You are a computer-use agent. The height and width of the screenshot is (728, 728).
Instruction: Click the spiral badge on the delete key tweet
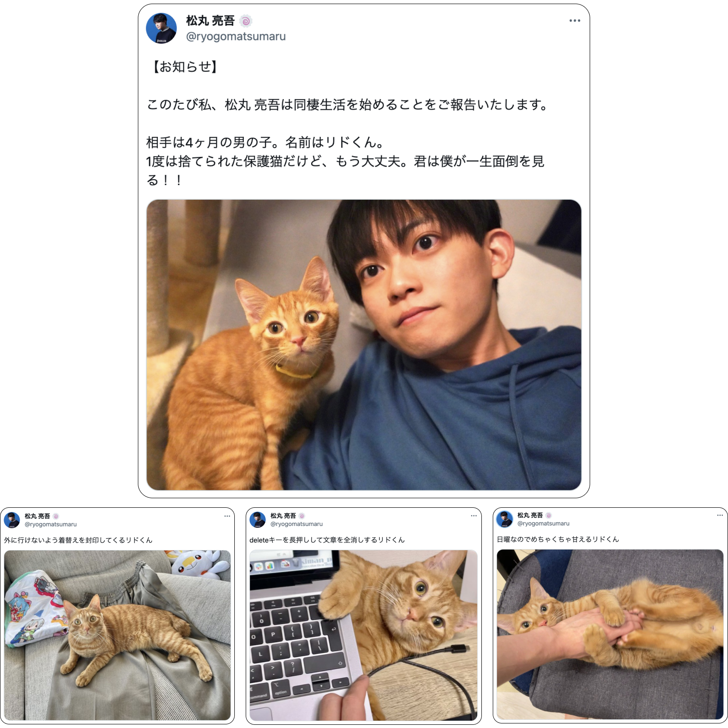[302, 516]
